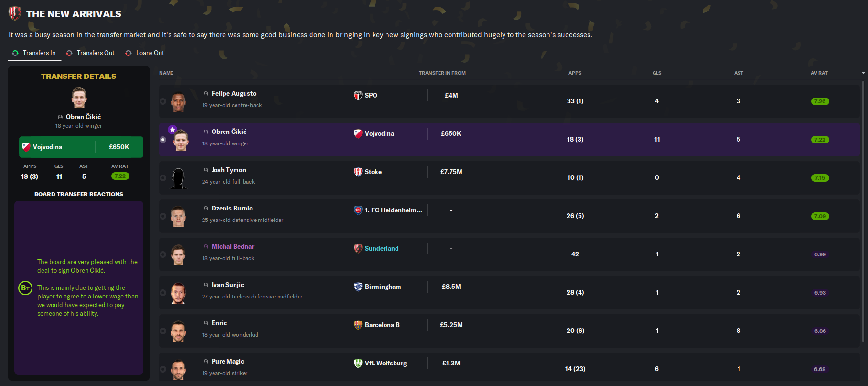Click the green Vojvodina £650K fee bar
868x386 pixels.
(x=81, y=147)
